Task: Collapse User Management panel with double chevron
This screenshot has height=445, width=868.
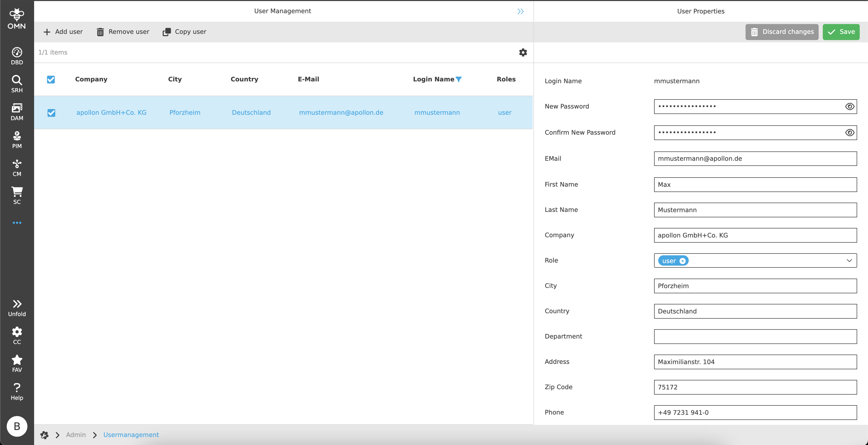Action: coord(520,11)
